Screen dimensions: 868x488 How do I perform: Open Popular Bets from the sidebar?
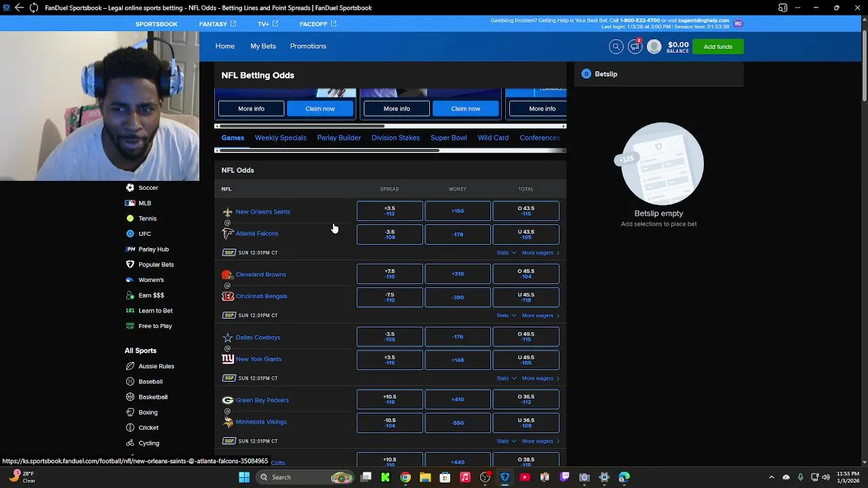[150, 264]
